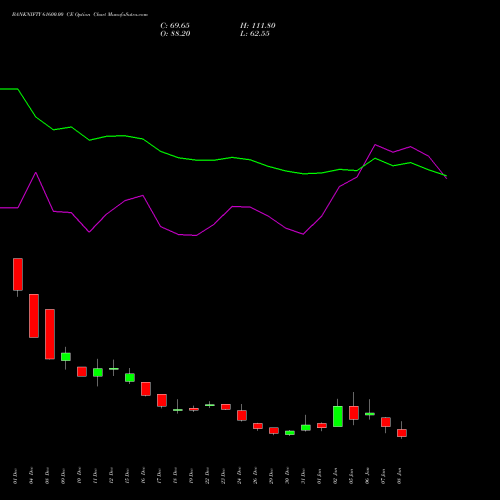Image resolution: width=500 pixels, height=500 pixels.
Task: Click the purple indicator line's highest peak
Action: click(375, 145)
